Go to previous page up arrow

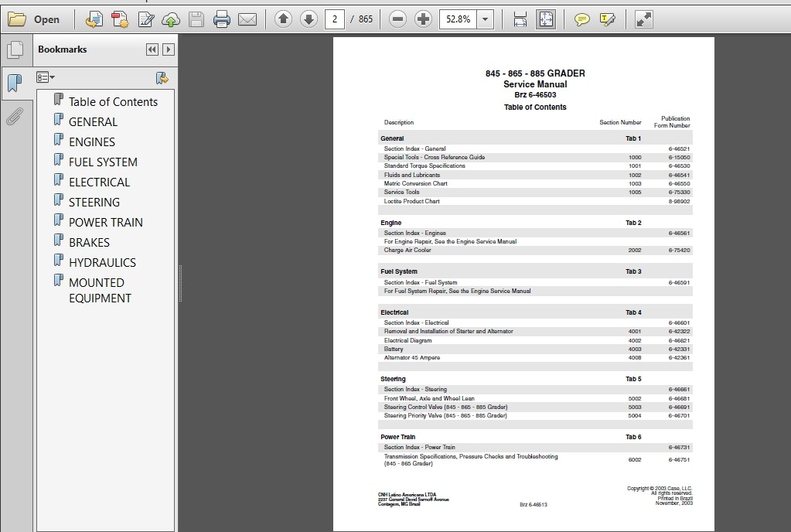(283, 19)
